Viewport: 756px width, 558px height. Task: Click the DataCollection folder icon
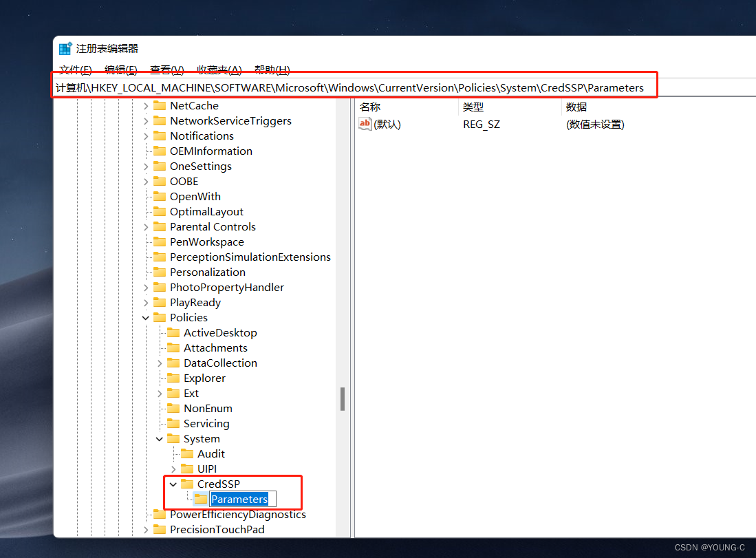173,363
